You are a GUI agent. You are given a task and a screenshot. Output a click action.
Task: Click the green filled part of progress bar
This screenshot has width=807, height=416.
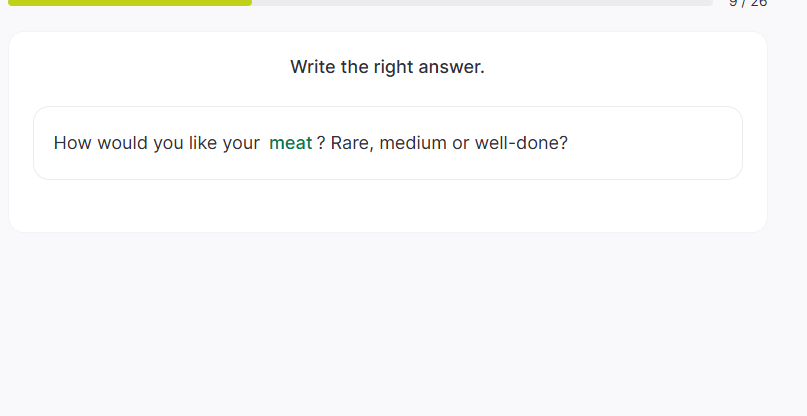[x=130, y=3]
